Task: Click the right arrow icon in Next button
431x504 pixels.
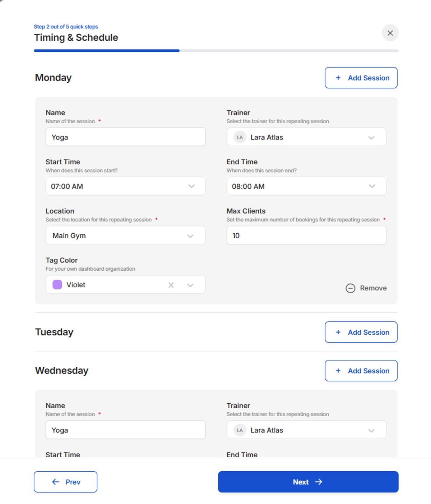Action: click(319, 482)
